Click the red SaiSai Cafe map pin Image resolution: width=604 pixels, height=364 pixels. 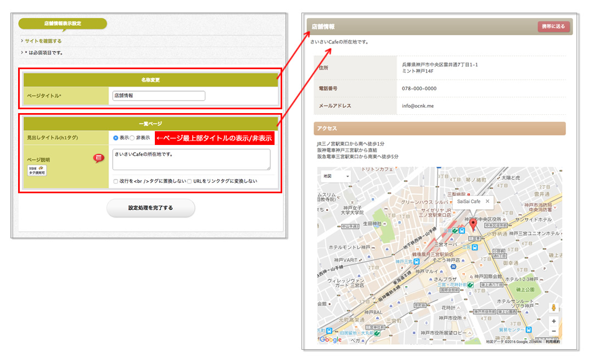pos(473,225)
